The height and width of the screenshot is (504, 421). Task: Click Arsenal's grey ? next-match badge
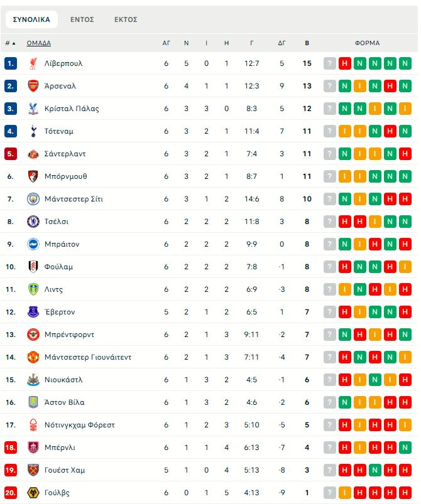pos(330,86)
